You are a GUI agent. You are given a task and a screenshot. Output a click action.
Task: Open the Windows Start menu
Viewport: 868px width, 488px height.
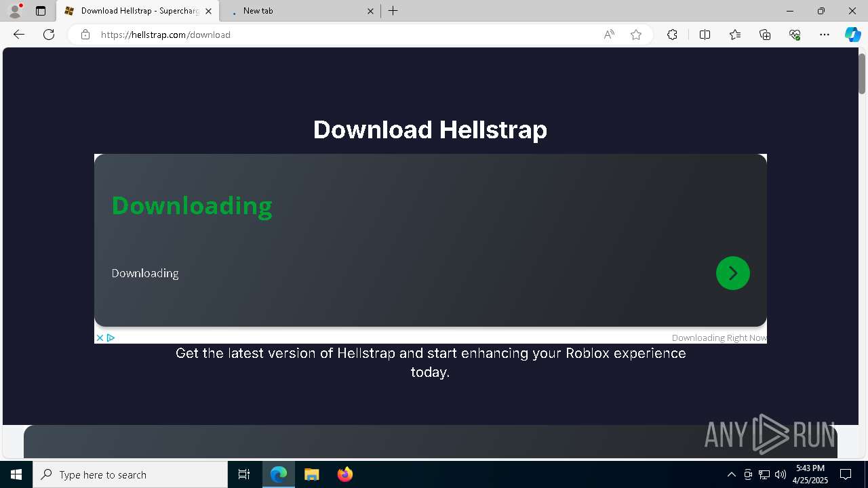point(16,474)
